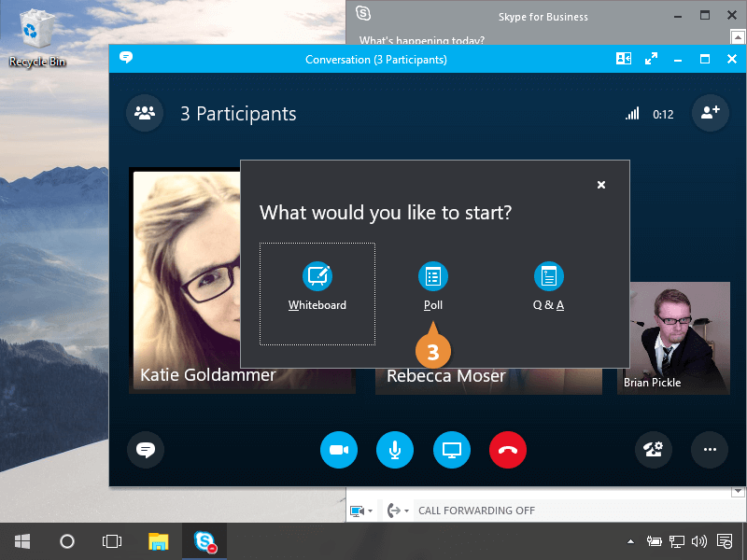Show the participants list icon
This screenshot has width=747, height=560.
tap(145, 113)
